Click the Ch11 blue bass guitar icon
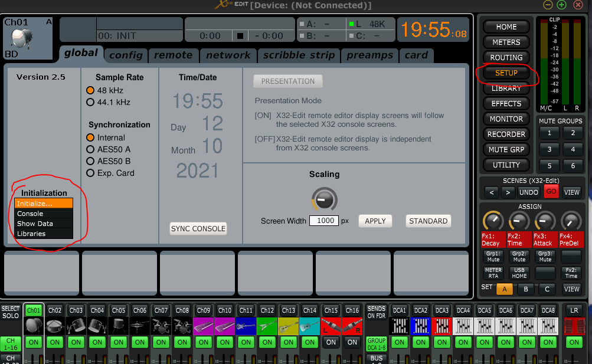 pyautogui.click(x=246, y=326)
